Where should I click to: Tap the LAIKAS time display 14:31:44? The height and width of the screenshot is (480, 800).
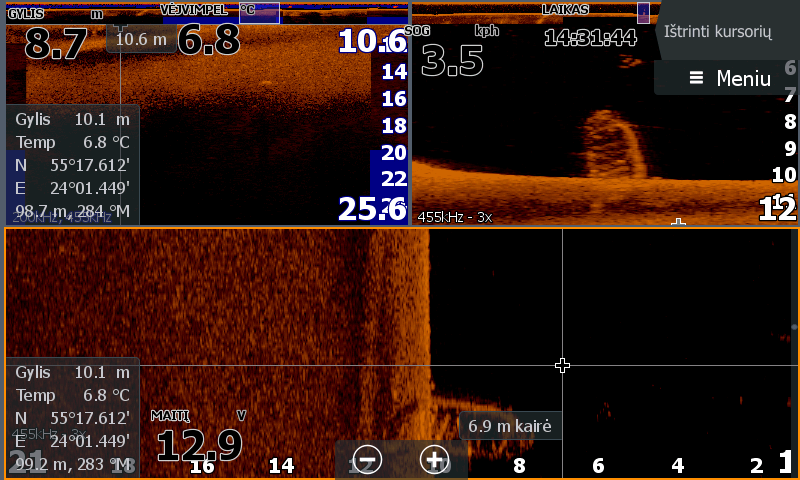(x=590, y=38)
